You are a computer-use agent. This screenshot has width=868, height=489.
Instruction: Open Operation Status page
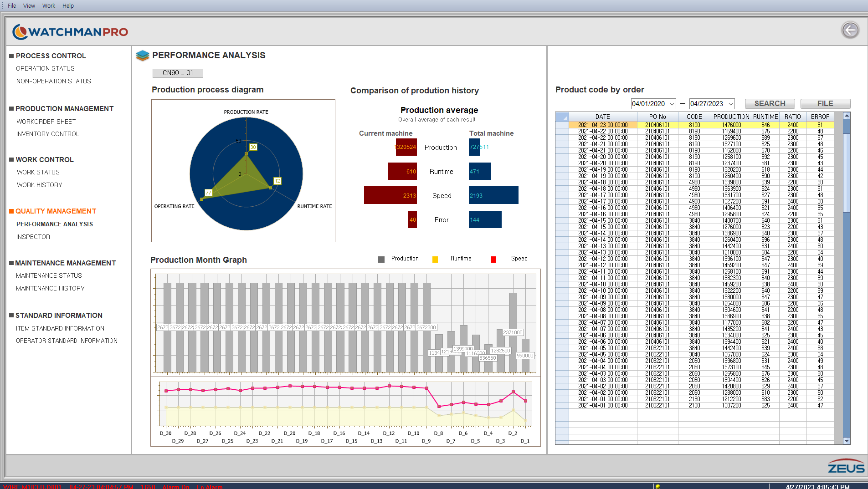[45, 68]
